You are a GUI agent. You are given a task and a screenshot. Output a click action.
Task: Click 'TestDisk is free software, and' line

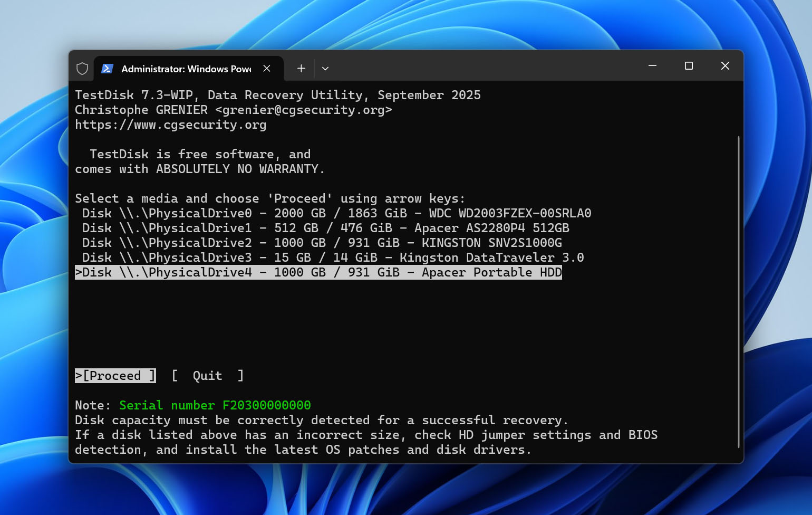[200, 154]
